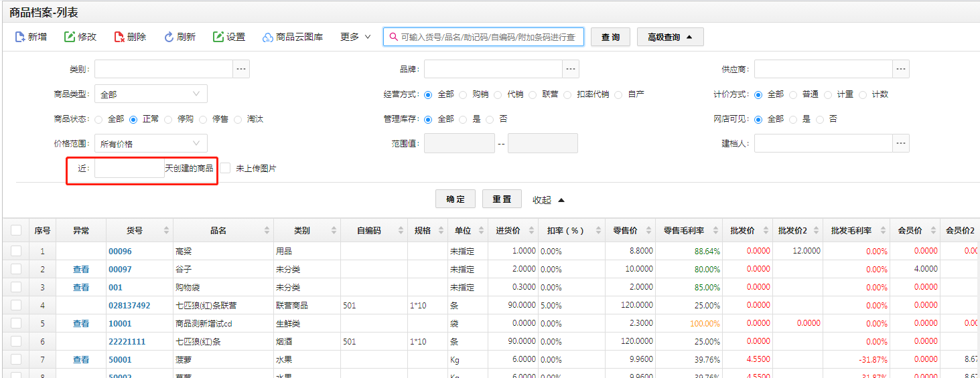Open the 商品类型 dropdown
Screen dimensions: 980x378
click(x=151, y=94)
